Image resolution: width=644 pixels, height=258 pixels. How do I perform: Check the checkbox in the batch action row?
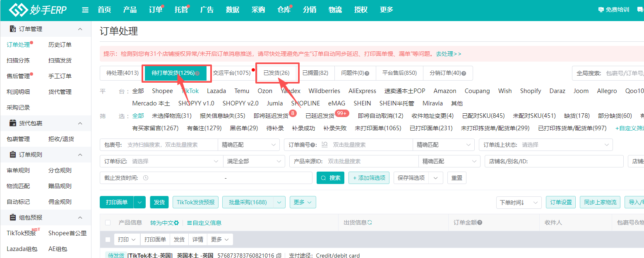tap(108, 239)
